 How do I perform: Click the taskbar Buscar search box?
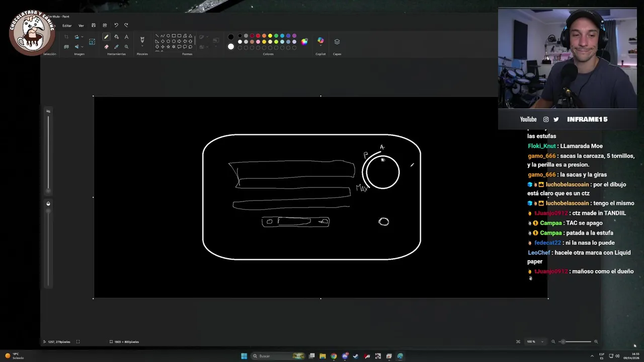point(278,356)
